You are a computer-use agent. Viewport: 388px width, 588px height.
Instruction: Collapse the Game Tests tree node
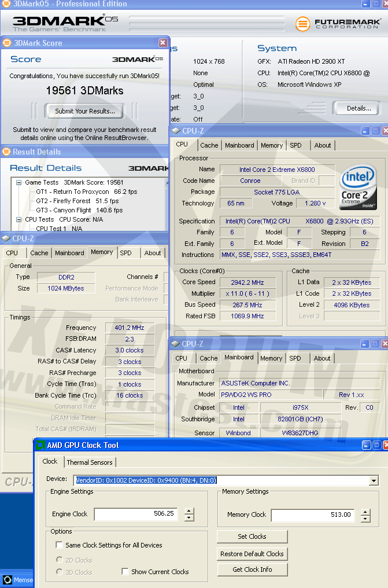(x=19, y=183)
